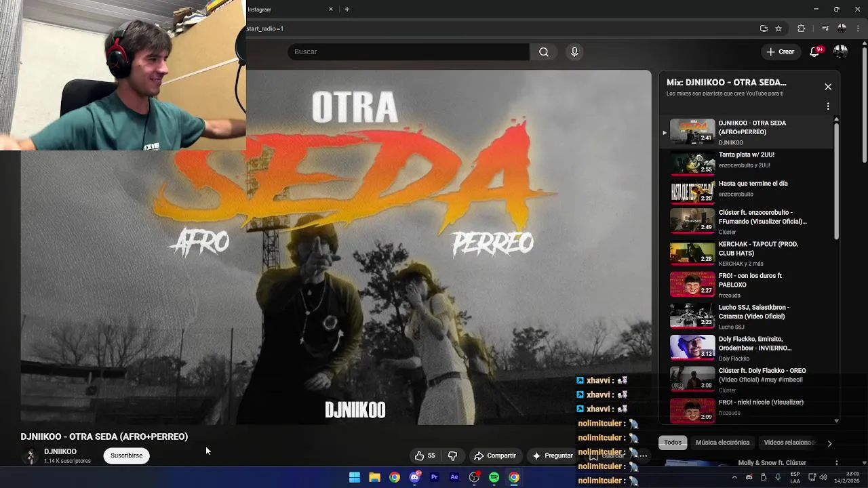Play Lucho SSJ Catarata video
Viewport: 868px width, 488px height.
pyautogui.click(x=746, y=317)
